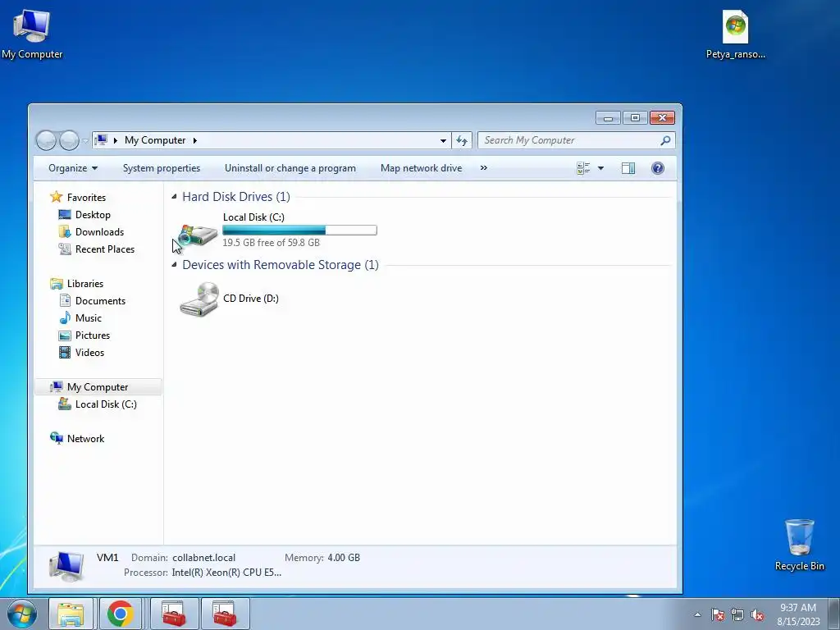Open the Windows Start menu
Screen dimensions: 840x630
tap(22, 614)
